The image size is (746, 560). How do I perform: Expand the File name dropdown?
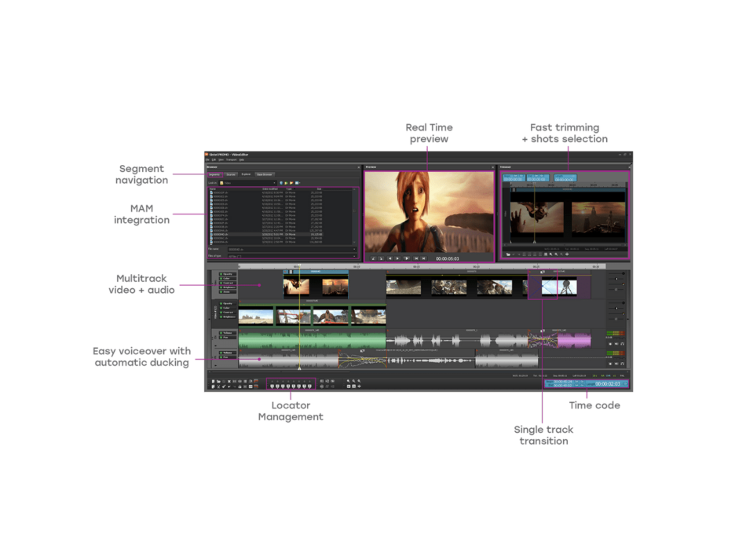pyautogui.click(x=354, y=249)
